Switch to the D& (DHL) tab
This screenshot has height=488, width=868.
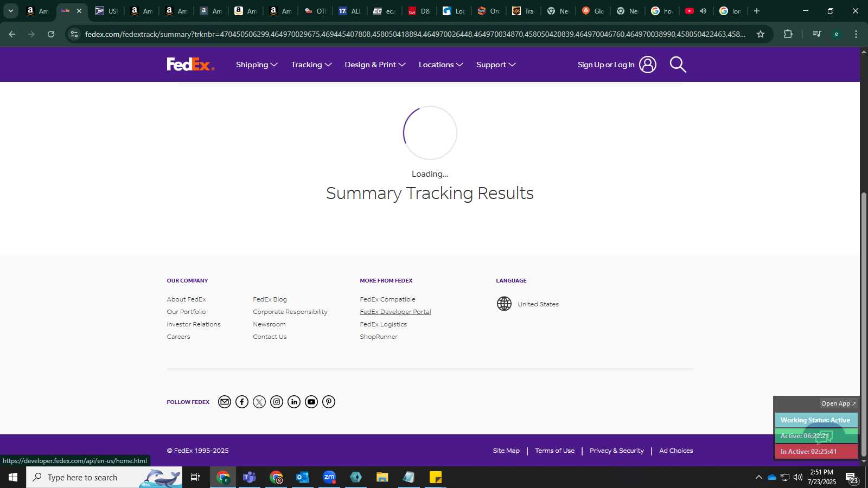point(419,11)
